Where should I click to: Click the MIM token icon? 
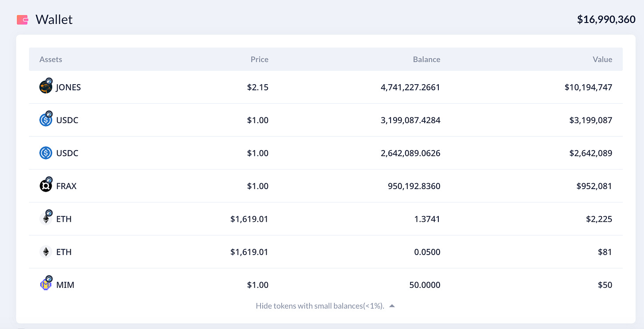tap(46, 284)
